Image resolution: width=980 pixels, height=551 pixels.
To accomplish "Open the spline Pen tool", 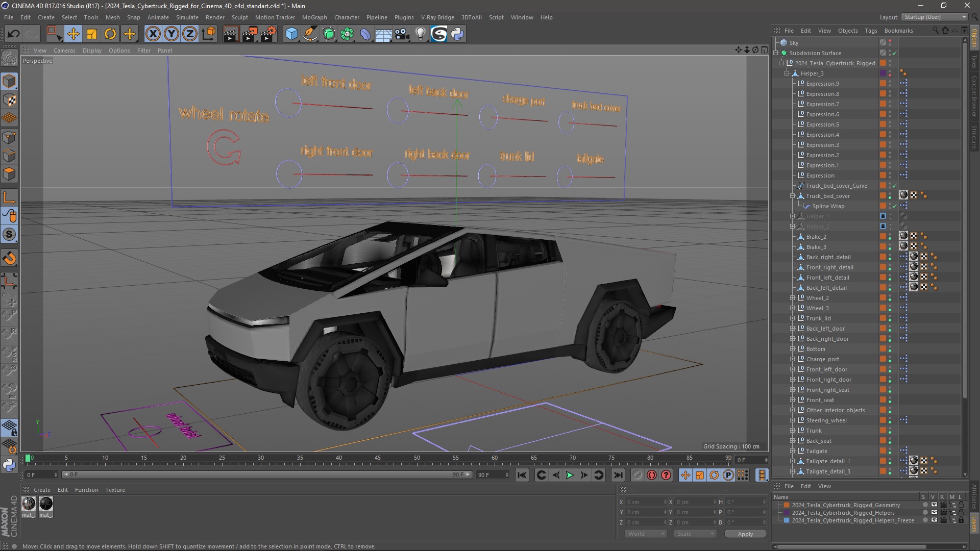I will [310, 34].
